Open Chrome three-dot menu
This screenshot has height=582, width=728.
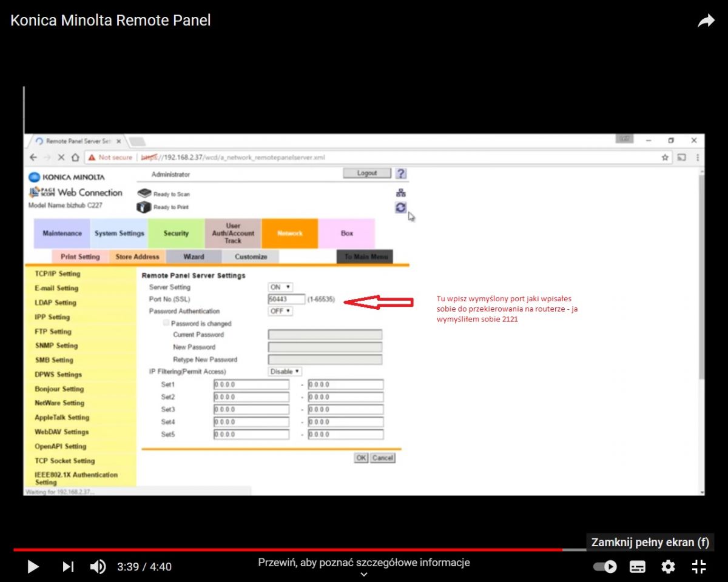(697, 157)
